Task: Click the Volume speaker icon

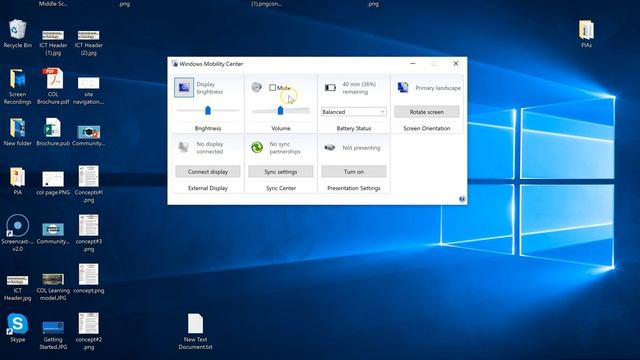Action: click(x=256, y=87)
